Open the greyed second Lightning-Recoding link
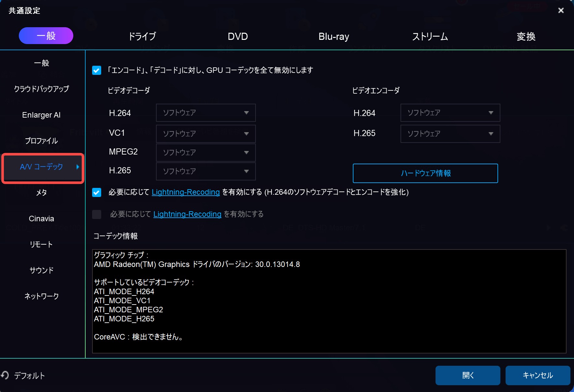Screen dimensions: 574x392 click(187, 214)
